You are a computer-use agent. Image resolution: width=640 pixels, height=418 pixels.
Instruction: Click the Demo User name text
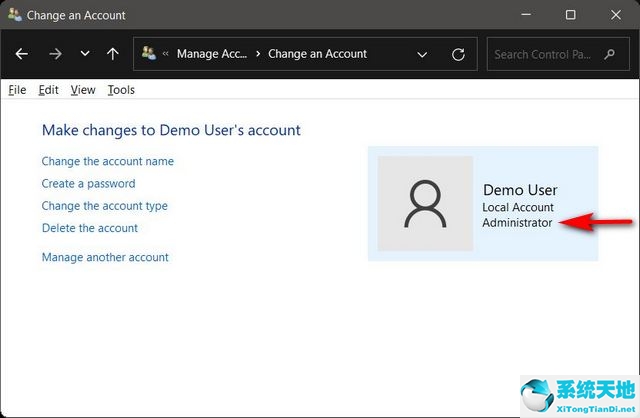pos(520,190)
